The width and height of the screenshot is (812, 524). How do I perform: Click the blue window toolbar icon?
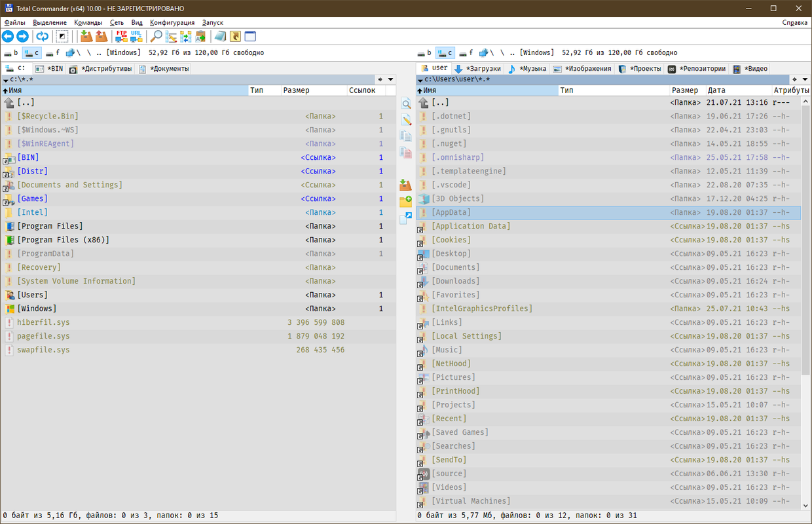pos(250,37)
